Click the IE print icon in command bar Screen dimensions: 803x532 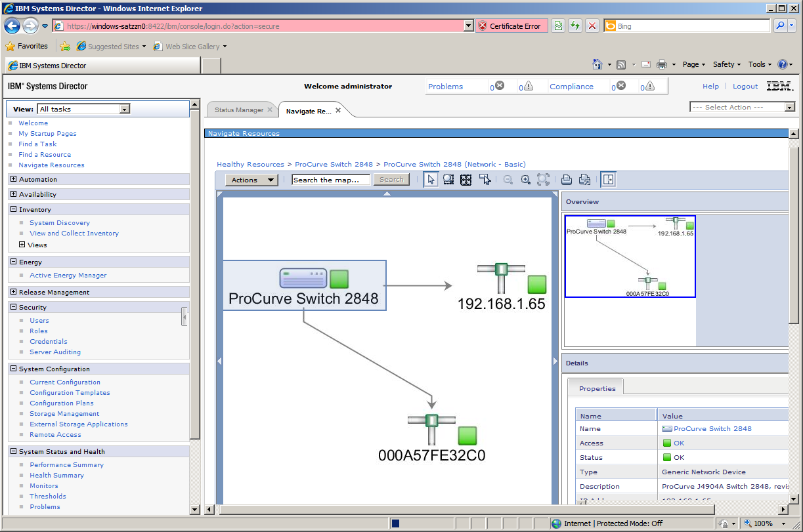[x=662, y=64]
